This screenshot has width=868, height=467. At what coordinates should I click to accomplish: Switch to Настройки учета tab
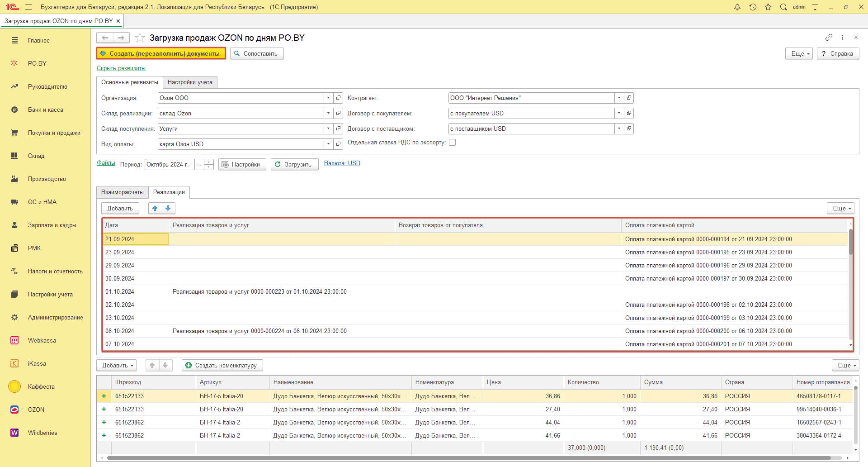(190, 82)
